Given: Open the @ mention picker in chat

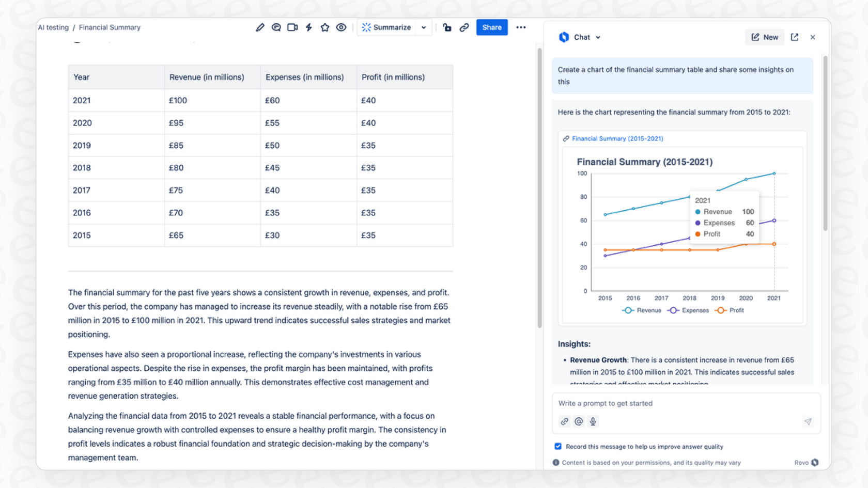Looking at the screenshot, I should pyautogui.click(x=579, y=422).
